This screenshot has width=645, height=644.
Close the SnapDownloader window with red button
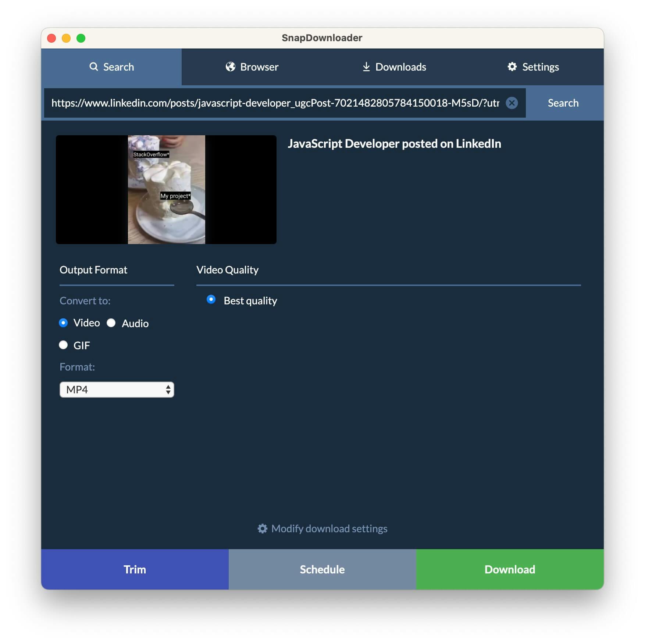coord(52,38)
